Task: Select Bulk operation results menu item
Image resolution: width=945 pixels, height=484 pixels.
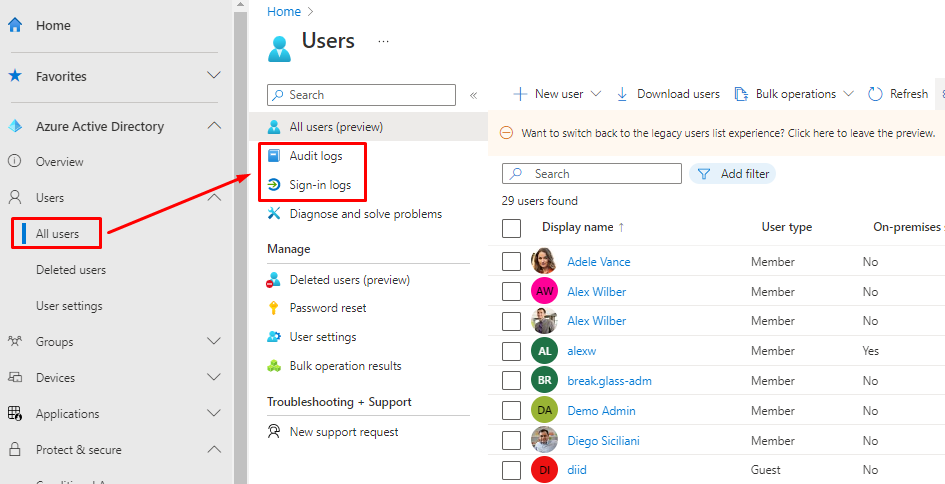Action: pyautogui.click(x=345, y=366)
